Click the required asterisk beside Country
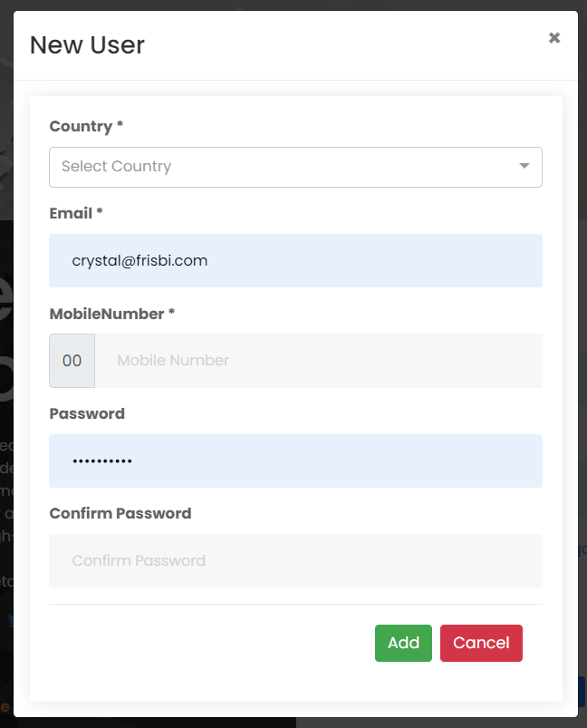Viewport: 587px width, 728px height. point(120,123)
